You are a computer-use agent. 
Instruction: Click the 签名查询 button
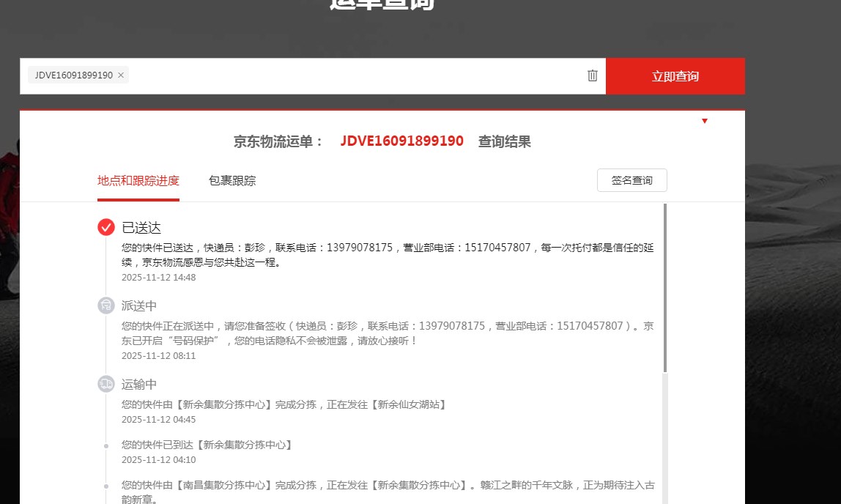click(631, 180)
